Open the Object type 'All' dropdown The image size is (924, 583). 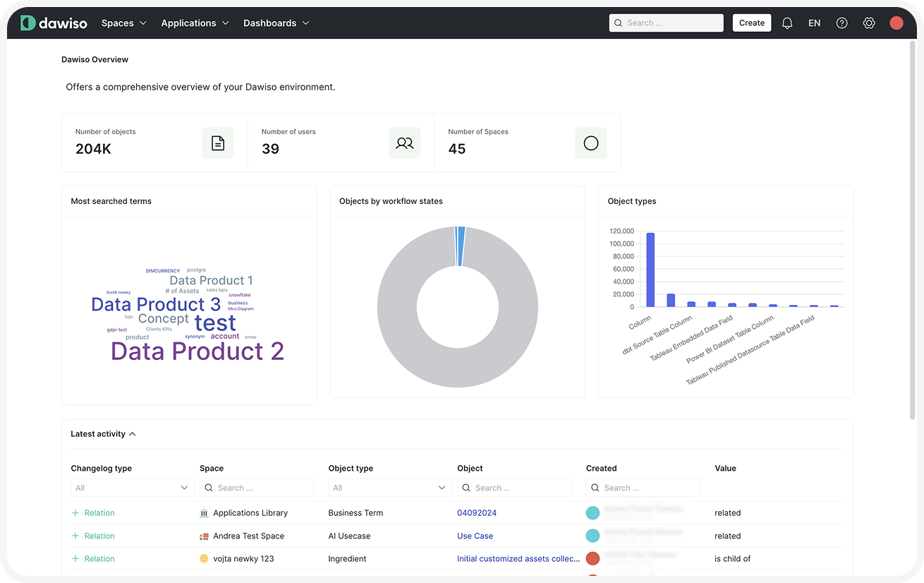pyautogui.click(x=390, y=487)
